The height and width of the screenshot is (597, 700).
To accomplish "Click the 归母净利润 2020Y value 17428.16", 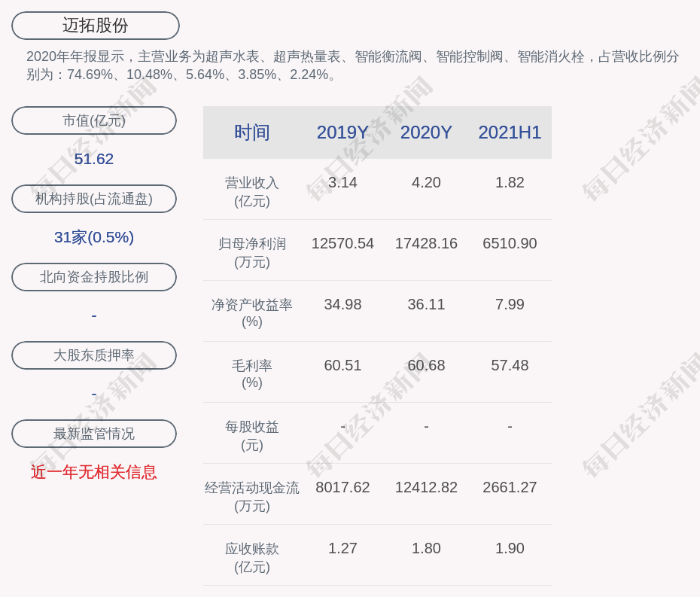I will tap(426, 244).
